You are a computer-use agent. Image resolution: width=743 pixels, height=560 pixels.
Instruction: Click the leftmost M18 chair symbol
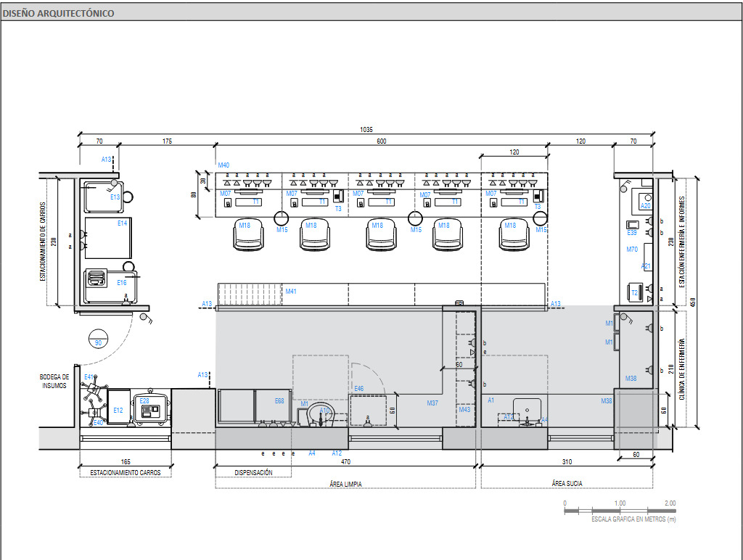(245, 234)
